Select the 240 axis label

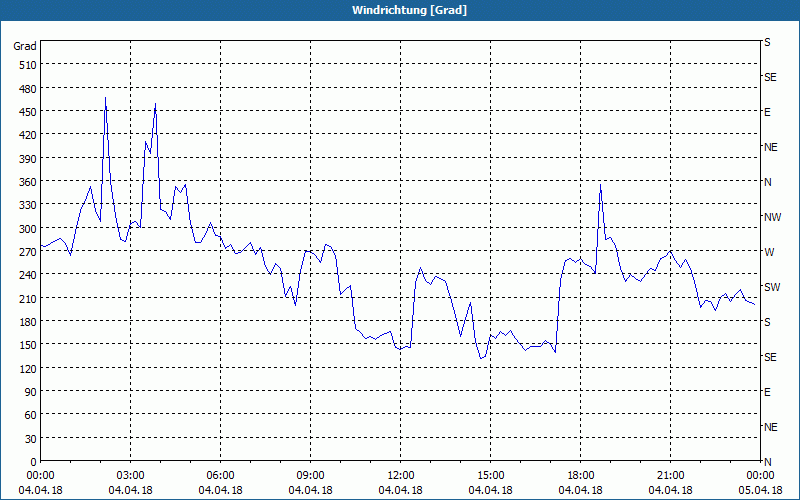(28, 274)
